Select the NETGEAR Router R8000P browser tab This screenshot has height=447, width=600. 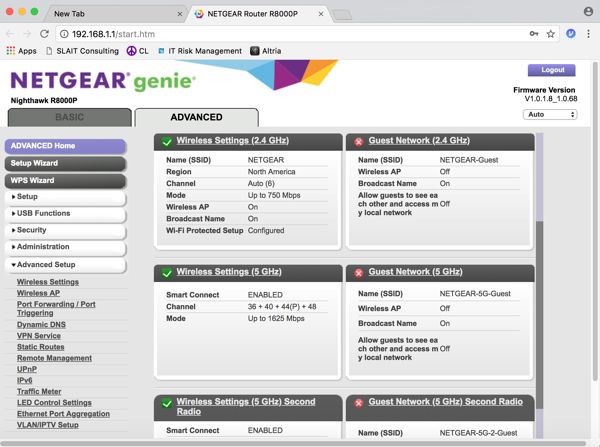pyautogui.click(x=258, y=14)
